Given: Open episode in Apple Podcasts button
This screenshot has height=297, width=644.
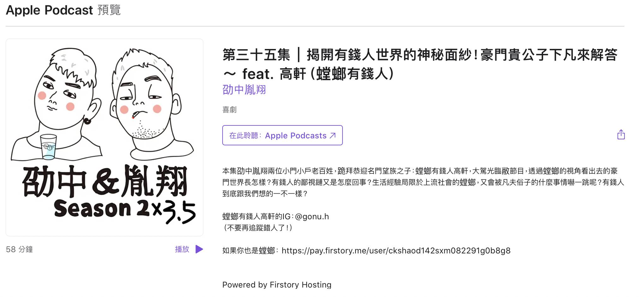Looking at the screenshot, I should pos(282,135).
